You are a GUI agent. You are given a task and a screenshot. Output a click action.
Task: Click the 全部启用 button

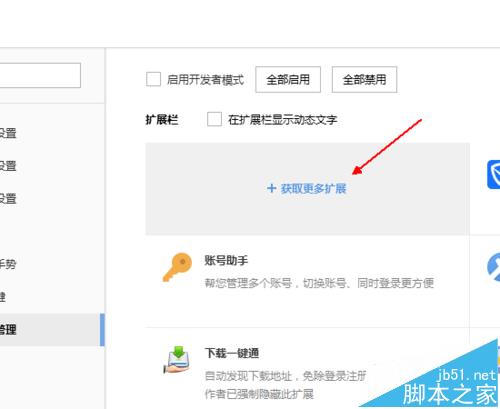[288, 79]
